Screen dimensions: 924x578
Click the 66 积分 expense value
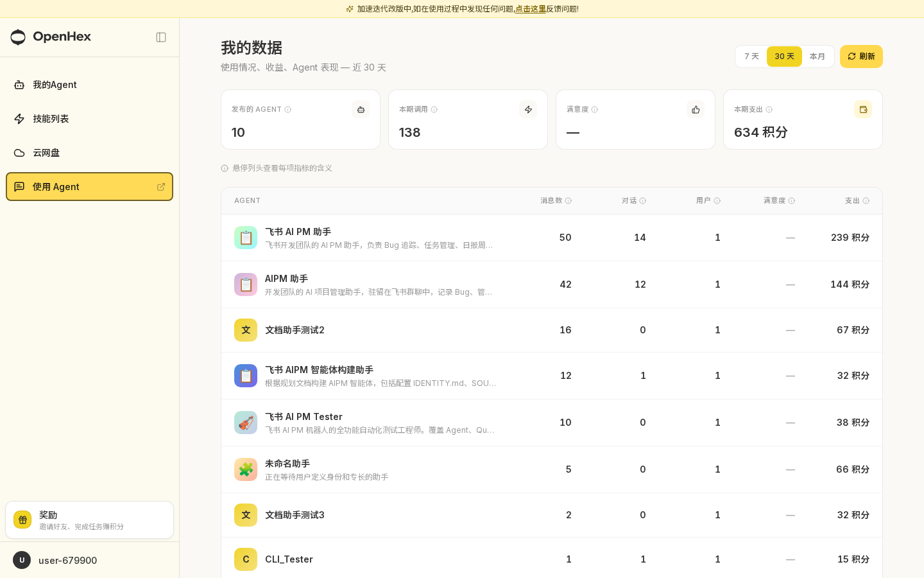pyautogui.click(x=853, y=469)
